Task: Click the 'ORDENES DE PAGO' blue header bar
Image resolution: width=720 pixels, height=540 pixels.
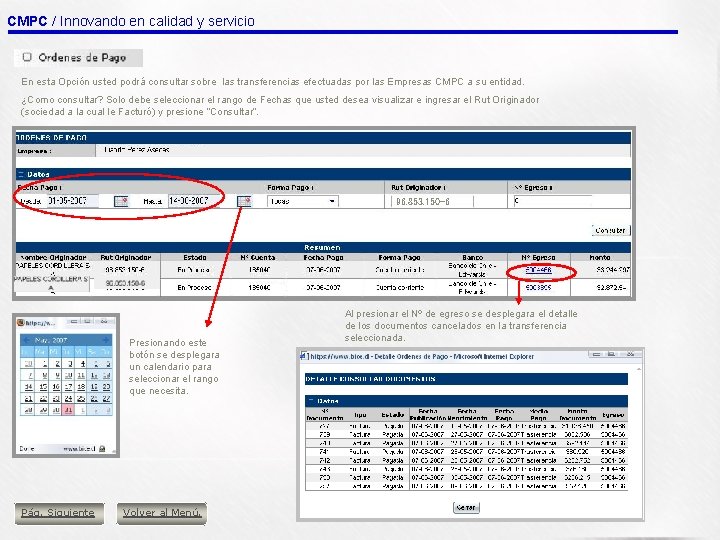Action: [x=323, y=137]
